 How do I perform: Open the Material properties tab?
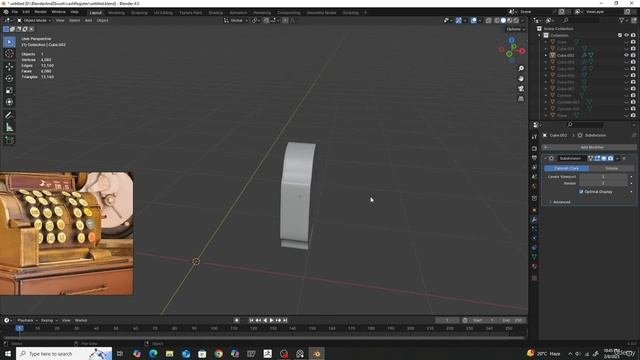pos(534,267)
